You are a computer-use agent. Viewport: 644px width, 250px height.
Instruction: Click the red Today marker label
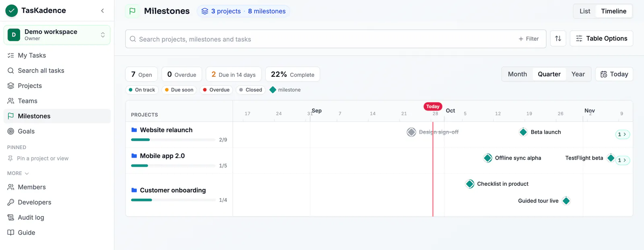pyautogui.click(x=433, y=107)
